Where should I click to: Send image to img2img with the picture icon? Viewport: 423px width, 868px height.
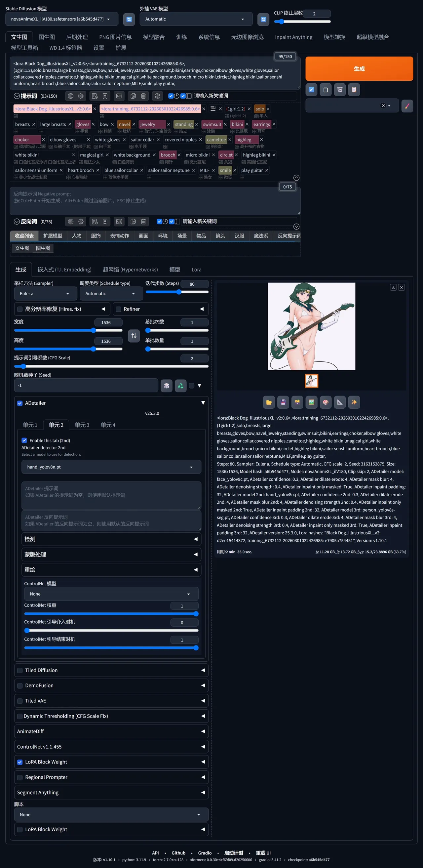click(312, 402)
